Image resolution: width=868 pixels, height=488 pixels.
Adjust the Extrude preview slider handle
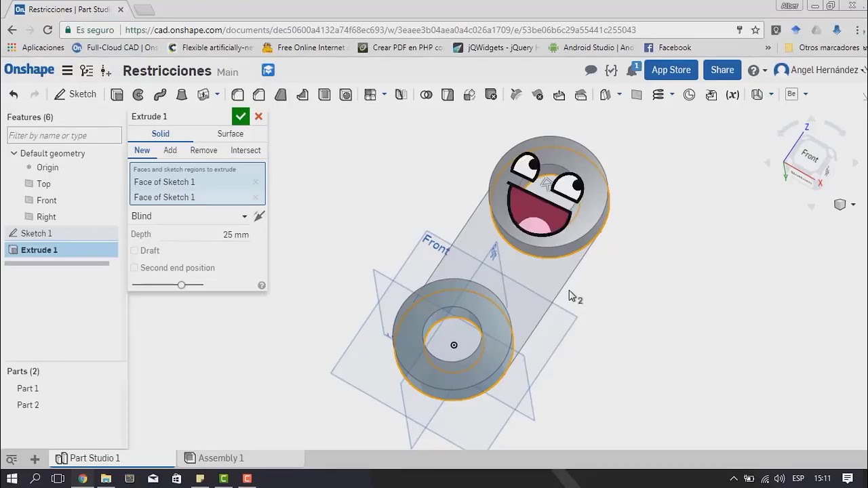click(181, 285)
